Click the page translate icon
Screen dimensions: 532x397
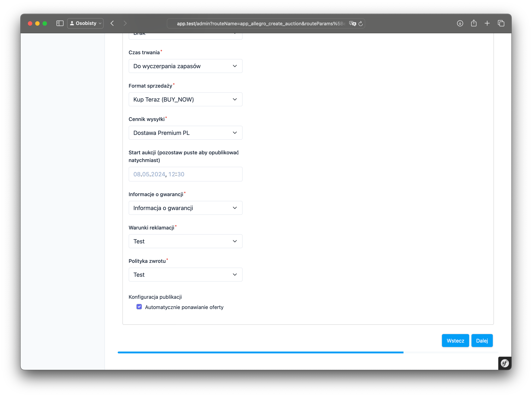[x=353, y=23]
